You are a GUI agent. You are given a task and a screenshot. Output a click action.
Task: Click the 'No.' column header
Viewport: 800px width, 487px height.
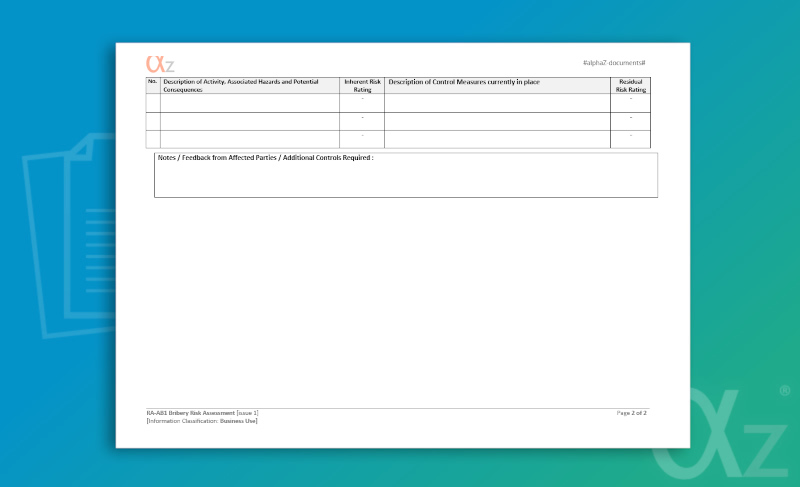pyautogui.click(x=153, y=82)
